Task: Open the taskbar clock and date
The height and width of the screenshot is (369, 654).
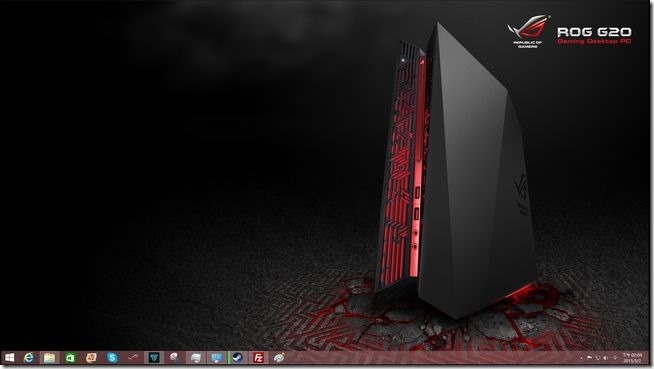Action: pyautogui.click(x=632, y=358)
